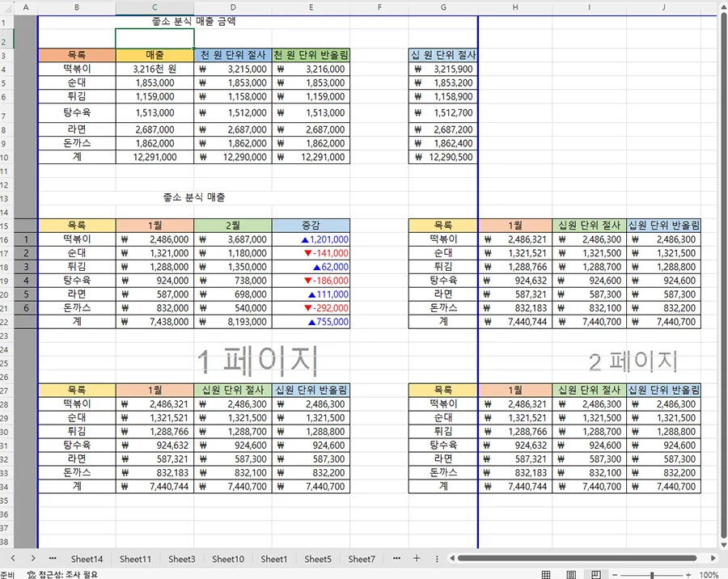This screenshot has height=579, width=728.
Task: Zoom out with the minus icon
Action: (x=615, y=574)
